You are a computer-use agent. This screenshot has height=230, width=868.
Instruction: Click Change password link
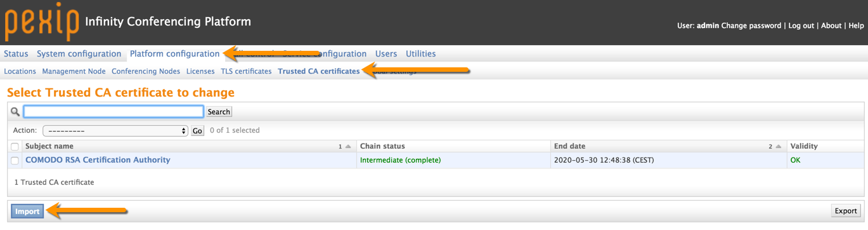(751, 26)
